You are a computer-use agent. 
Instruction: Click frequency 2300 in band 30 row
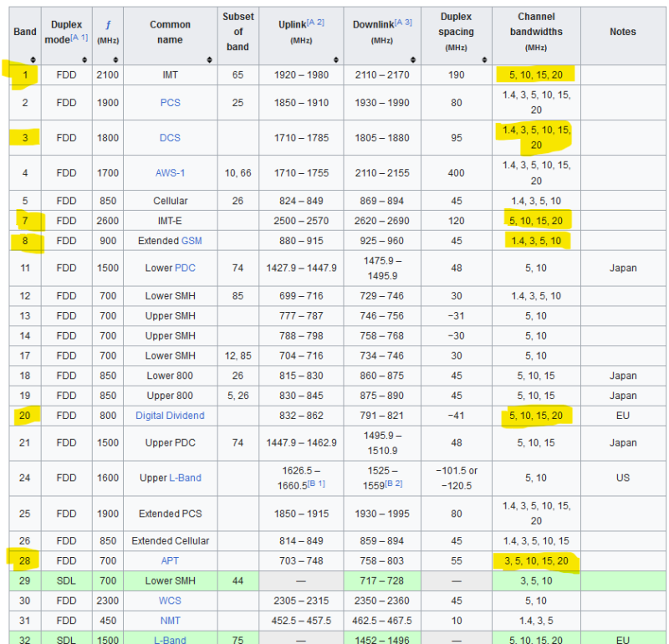pos(108,601)
